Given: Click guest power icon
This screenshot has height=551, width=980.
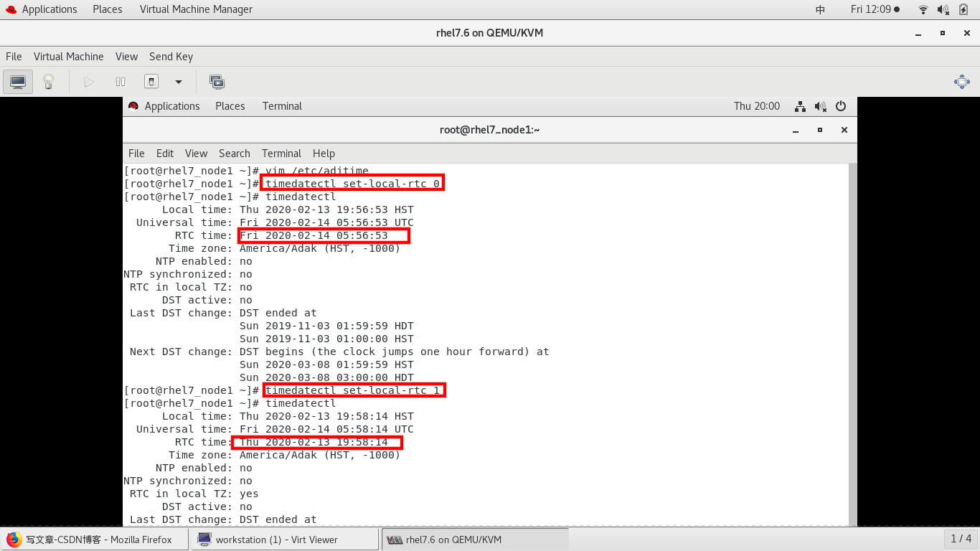Looking at the screenshot, I should pyautogui.click(x=841, y=106).
